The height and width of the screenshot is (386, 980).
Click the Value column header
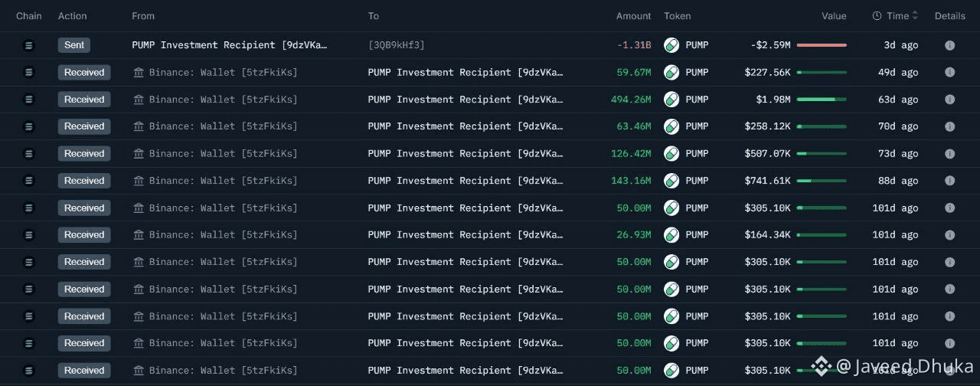pos(834,16)
